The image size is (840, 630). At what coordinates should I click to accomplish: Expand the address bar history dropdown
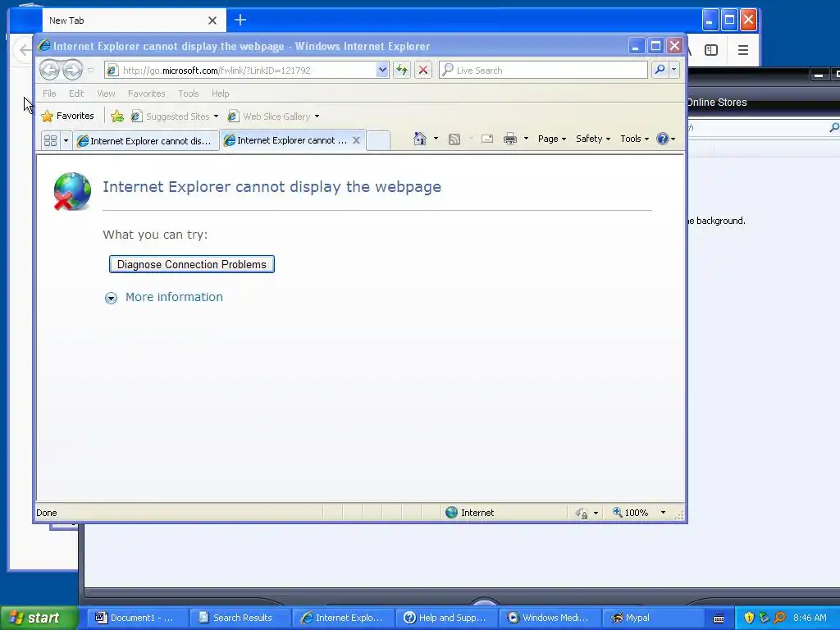click(382, 71)
